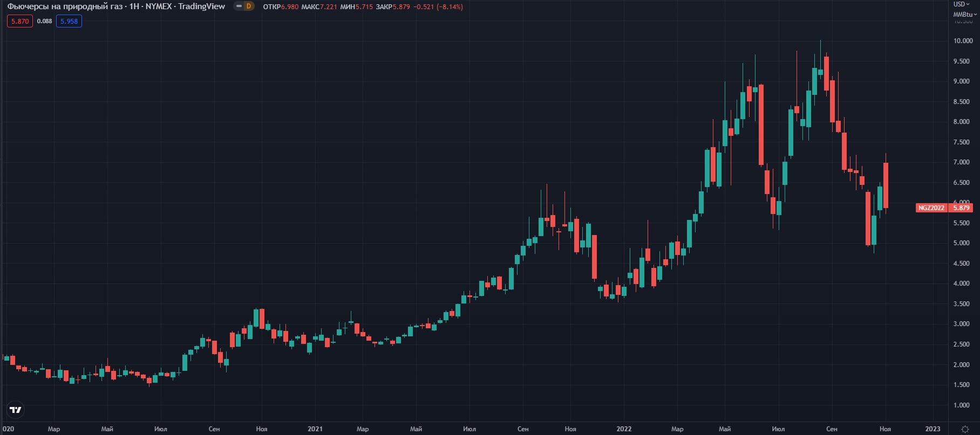Click the 2022 label on time axis
Viewport: 980px width, 435px height.
click(624, 429)
